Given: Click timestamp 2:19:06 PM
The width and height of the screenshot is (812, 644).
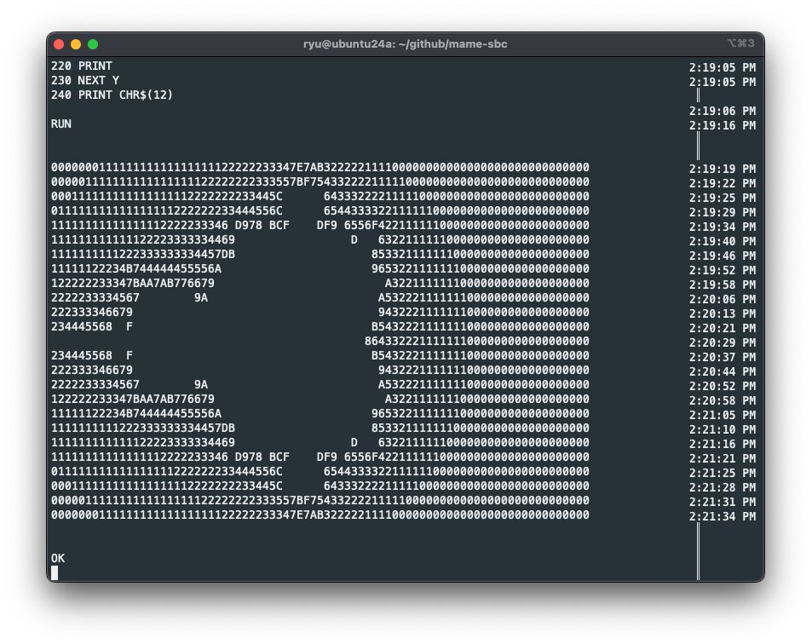Looking at the screenshot, I should (x=723, y=112).
